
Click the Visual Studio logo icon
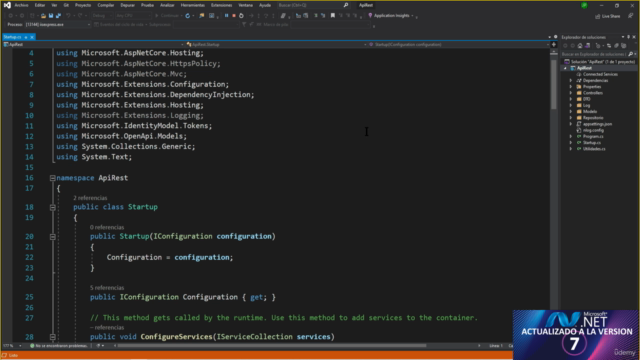[7, 5]
